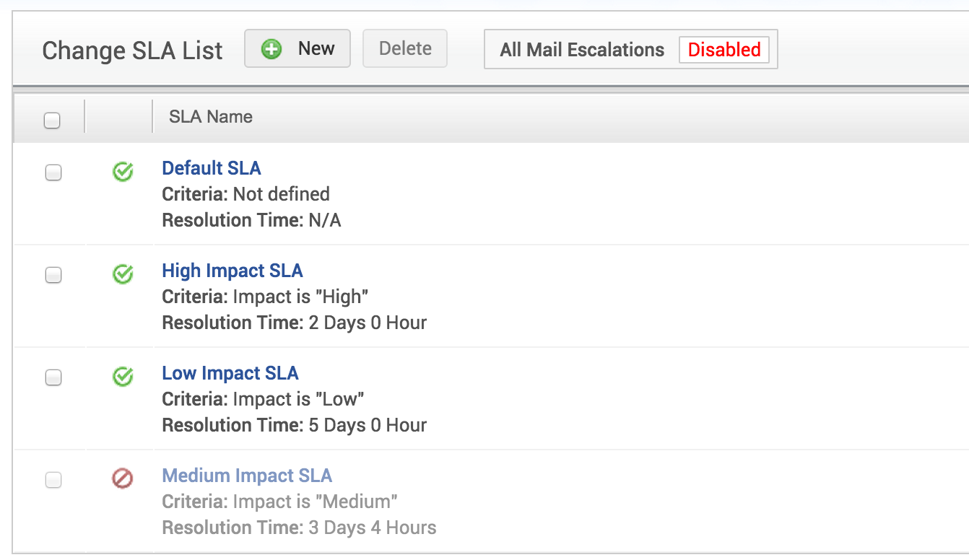Click the Delete button

405,48
